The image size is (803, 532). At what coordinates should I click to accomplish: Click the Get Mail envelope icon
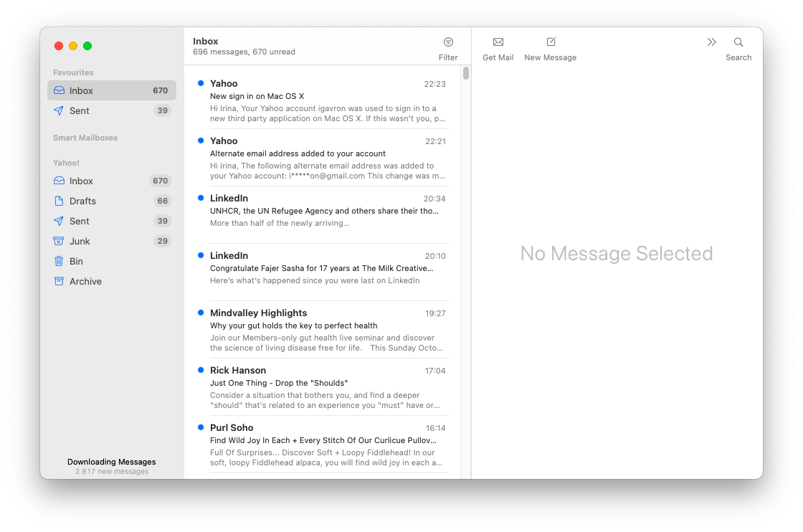(498, 42)
